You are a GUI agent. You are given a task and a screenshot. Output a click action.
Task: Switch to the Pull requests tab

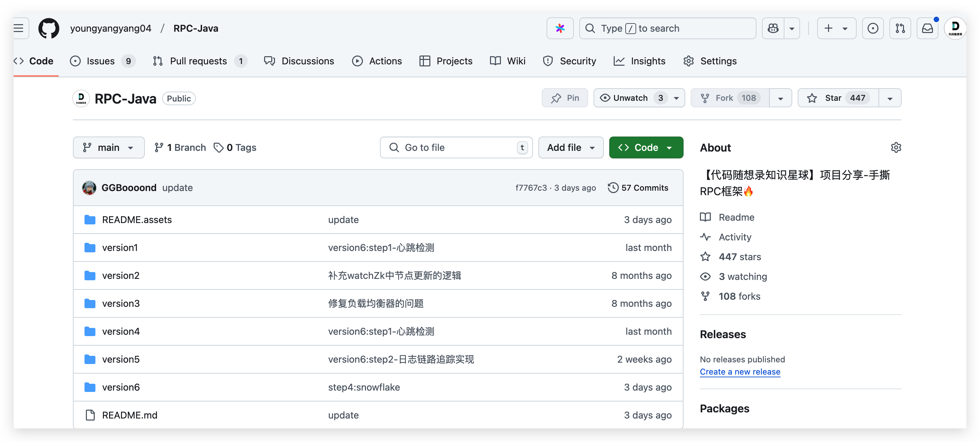(x=200, y=61)
